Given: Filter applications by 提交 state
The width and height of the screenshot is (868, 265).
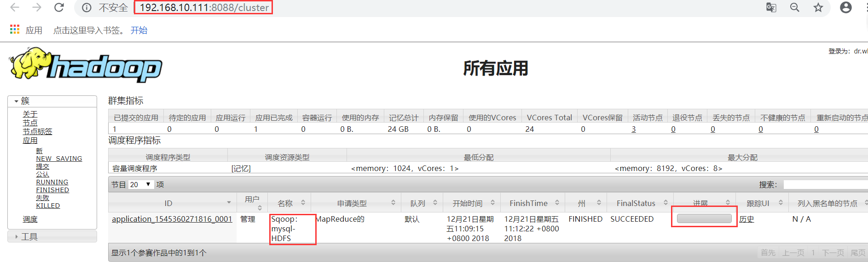Looking at the screenshot, I should pos(42,166).
